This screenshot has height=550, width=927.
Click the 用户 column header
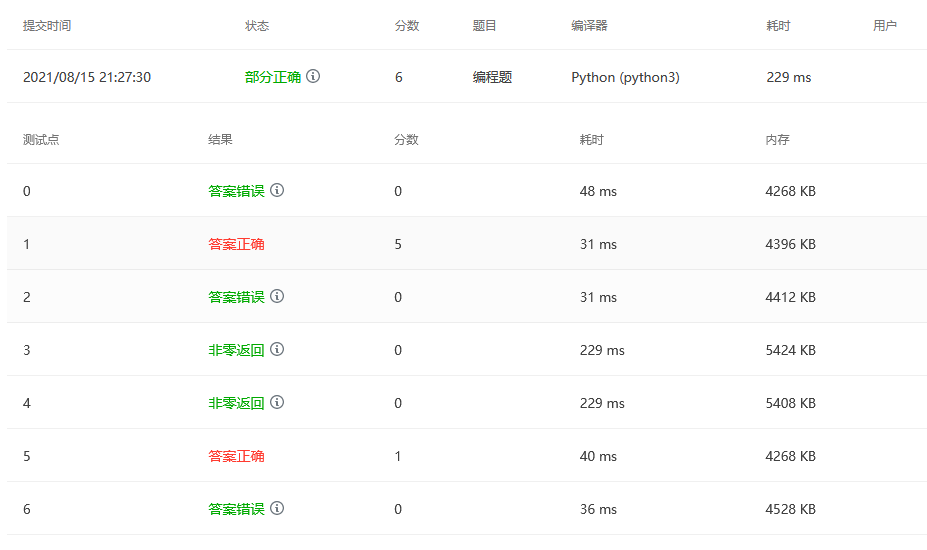click(885, 25)
